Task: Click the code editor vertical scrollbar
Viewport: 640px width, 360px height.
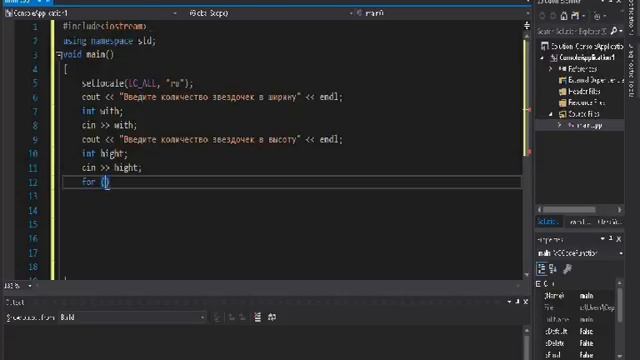Action: click(527, 155)
